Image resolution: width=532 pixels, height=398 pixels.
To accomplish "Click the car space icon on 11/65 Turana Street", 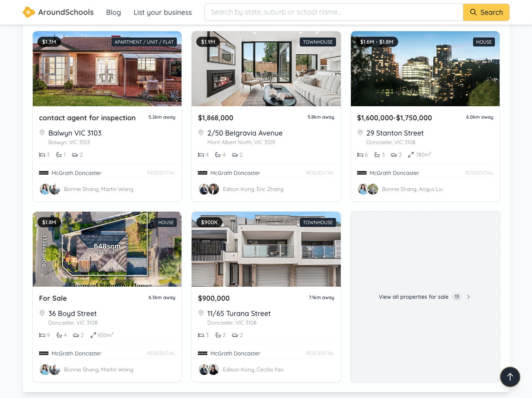I will point(234,335).
